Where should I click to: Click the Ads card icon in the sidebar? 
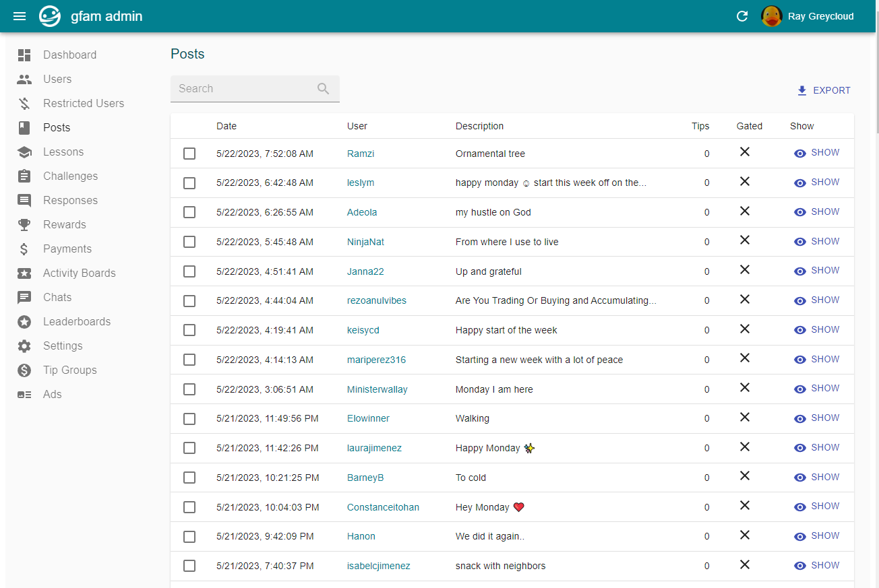pyautogui.click(x=24, y=395)
